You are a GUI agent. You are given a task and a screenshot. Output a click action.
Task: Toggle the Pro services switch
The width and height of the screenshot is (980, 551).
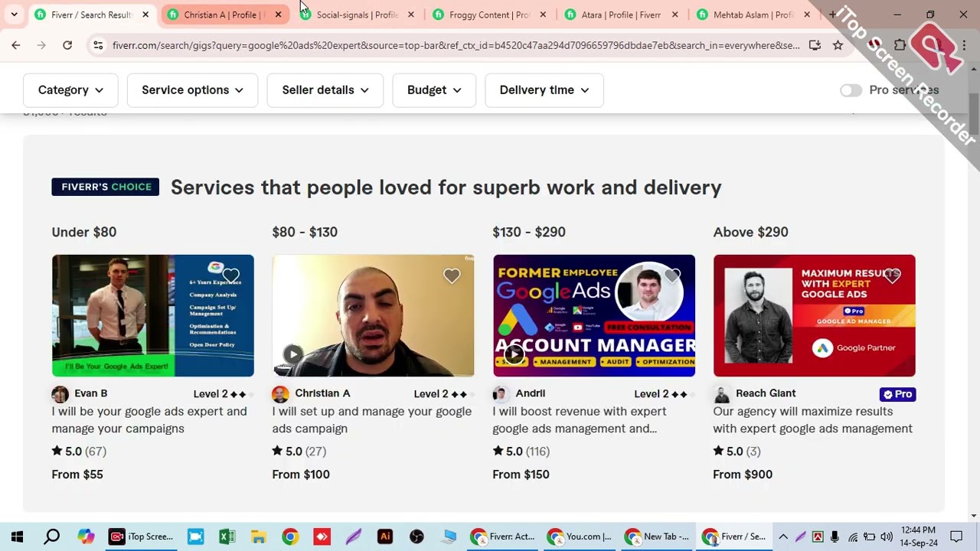pos(851,90)
